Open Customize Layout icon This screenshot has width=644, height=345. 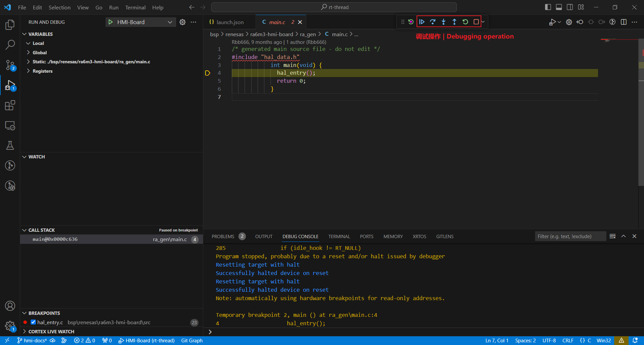click(581, 7)
